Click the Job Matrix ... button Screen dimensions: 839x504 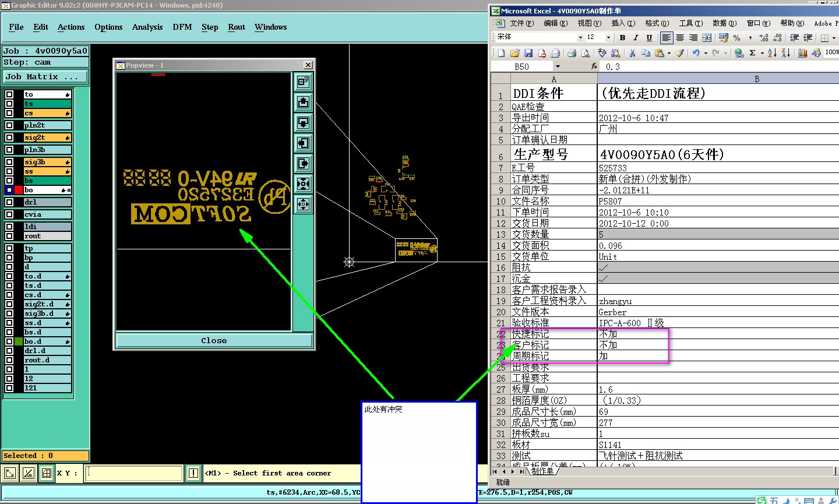(x=45, y=76)
